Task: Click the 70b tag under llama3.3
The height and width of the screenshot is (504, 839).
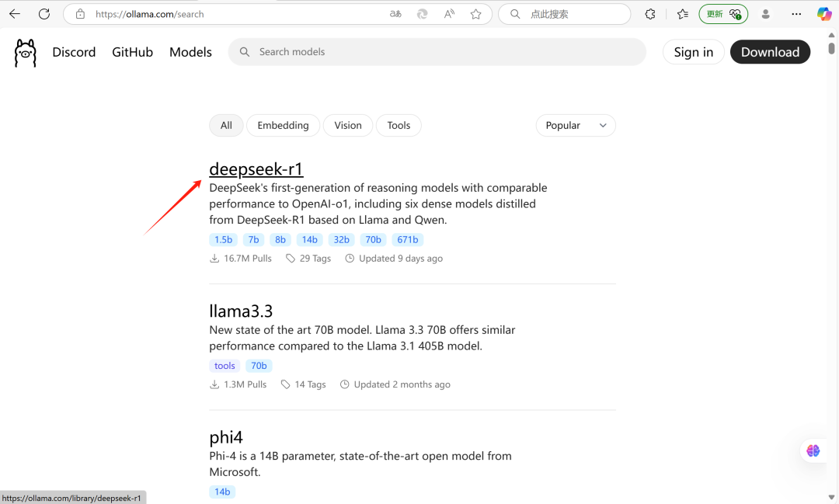Action: [259, 366]
